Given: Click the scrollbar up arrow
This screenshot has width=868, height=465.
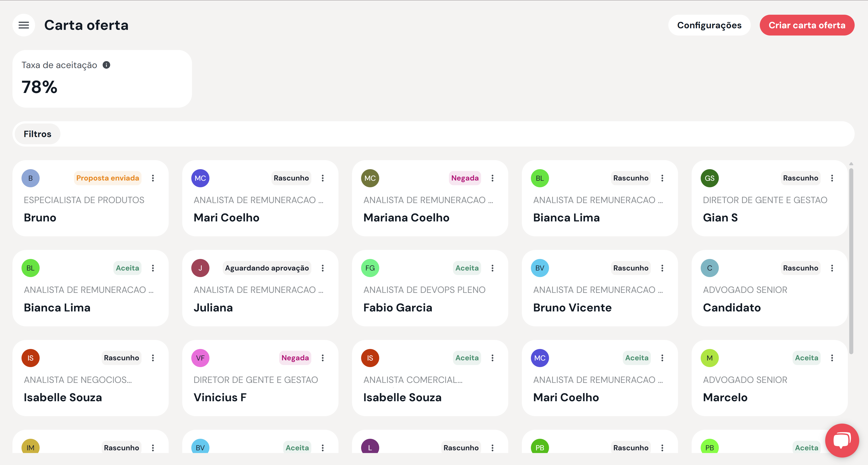Looking at the screenshot, I should click(851, 164).
